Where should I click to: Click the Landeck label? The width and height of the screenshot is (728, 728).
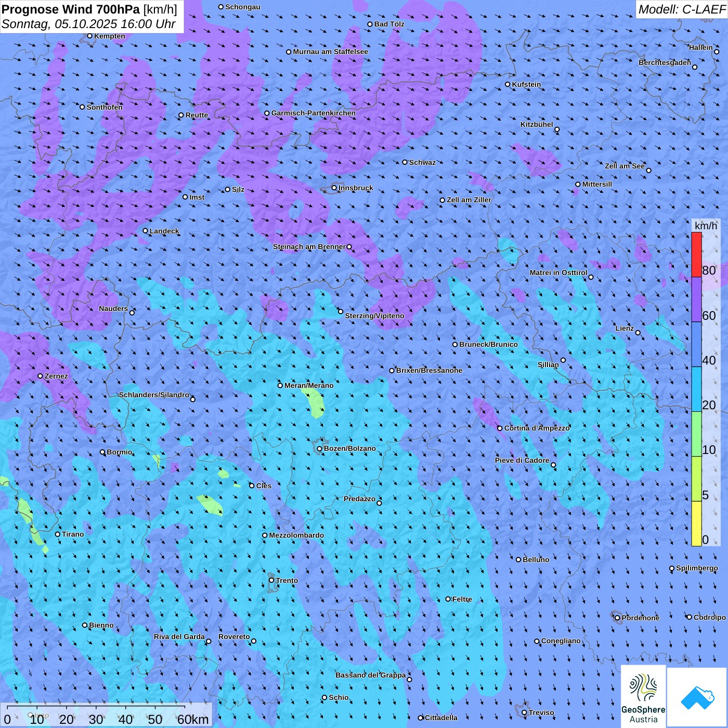164,231
